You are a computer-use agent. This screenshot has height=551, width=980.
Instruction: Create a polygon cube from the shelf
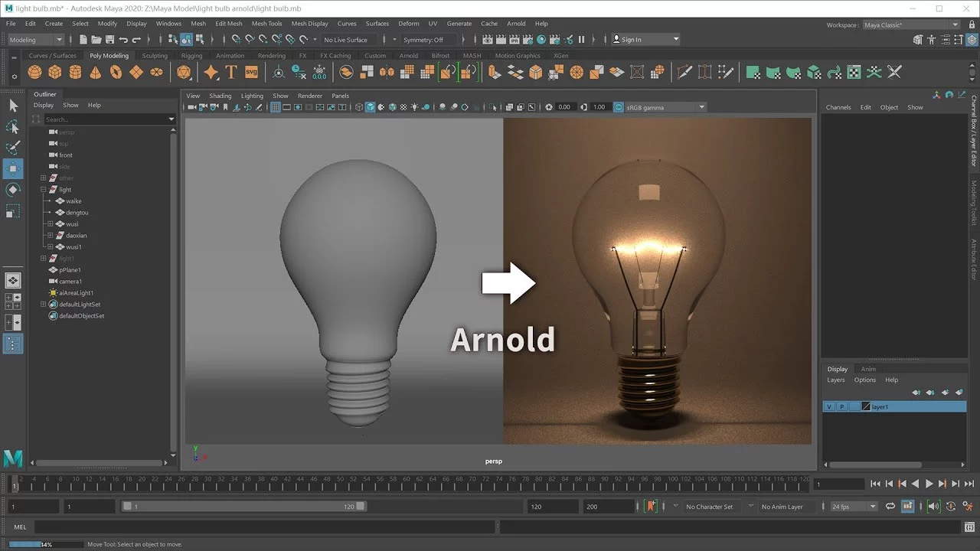(55, 72)
